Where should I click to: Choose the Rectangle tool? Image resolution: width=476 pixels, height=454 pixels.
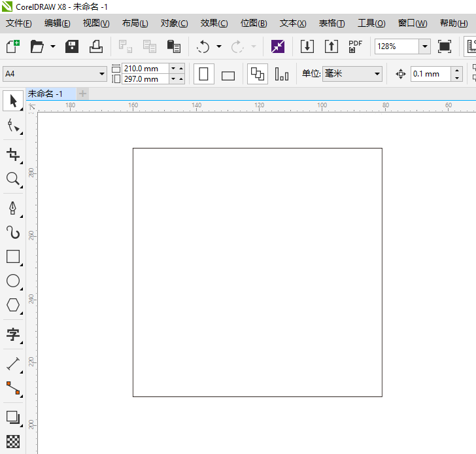click(13, 256)
